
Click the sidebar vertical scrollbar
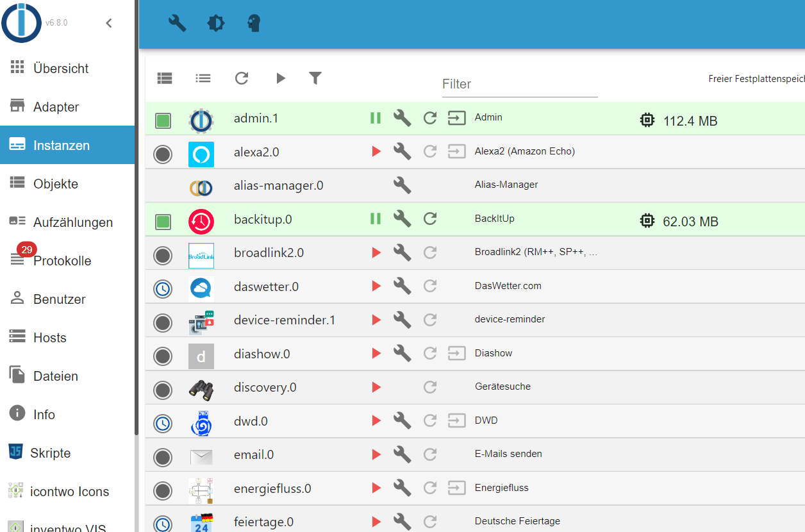[x=136, y=218]
